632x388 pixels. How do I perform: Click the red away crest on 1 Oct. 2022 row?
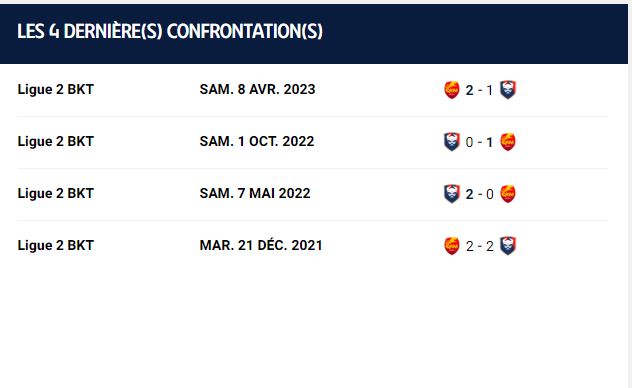508,141
